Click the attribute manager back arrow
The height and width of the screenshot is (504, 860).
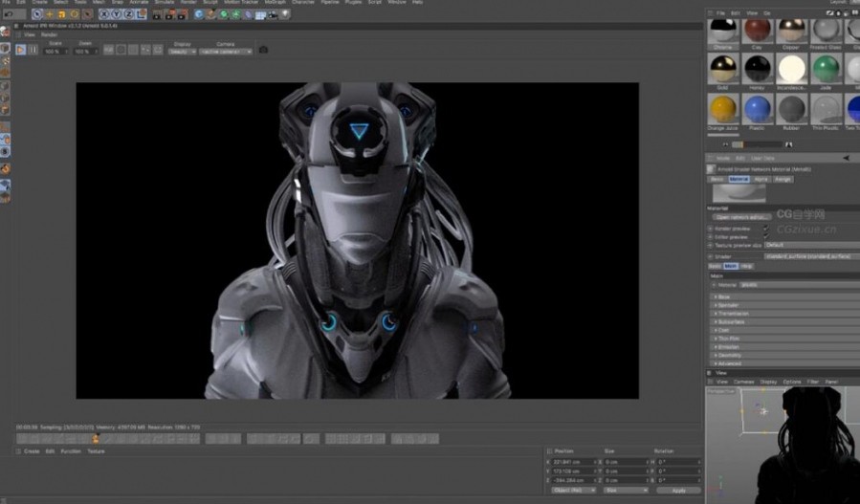click(x=846, y=158)
